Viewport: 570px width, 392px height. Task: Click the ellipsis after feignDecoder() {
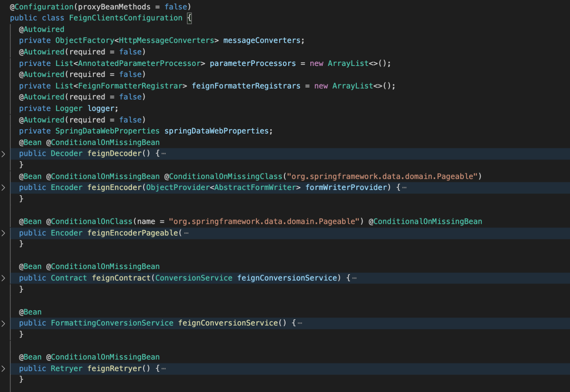click(x=164, y=154)
